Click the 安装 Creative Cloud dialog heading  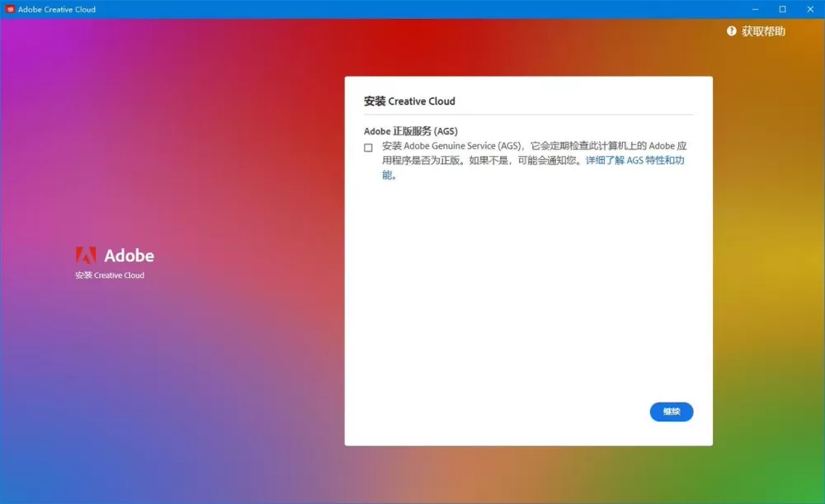[409, 101]
